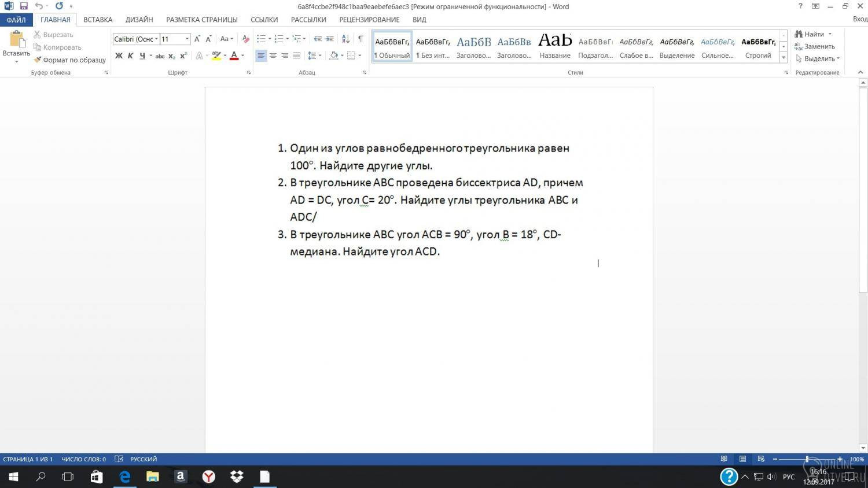Save the document with the floppy icon
The width and height of the screenshot is (868, 488).
[x=24, y=6]
